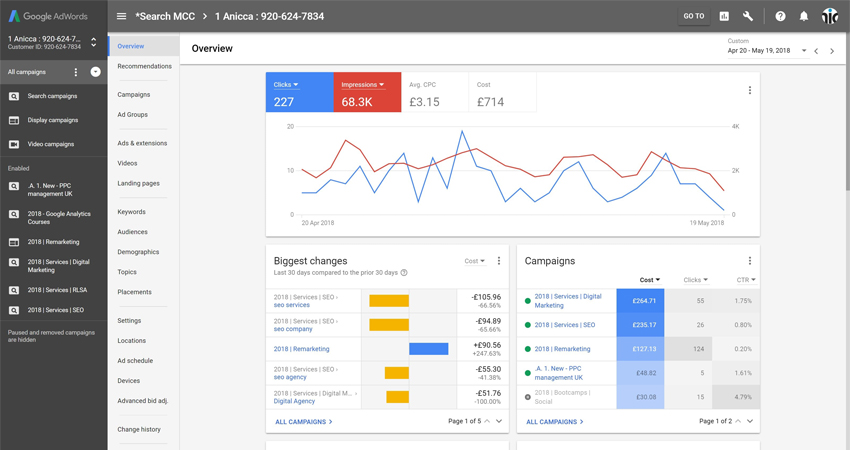
Task: Open Keywords in the navigation menu
Action: pyautogui.click(x=131, y=212)
